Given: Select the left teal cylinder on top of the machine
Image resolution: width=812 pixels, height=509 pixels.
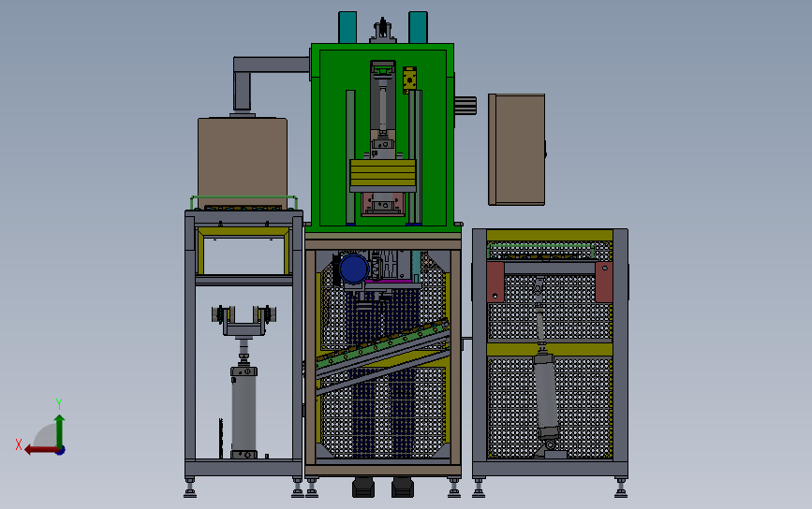Looking at the screenshot, I should [x=347, y=27].
